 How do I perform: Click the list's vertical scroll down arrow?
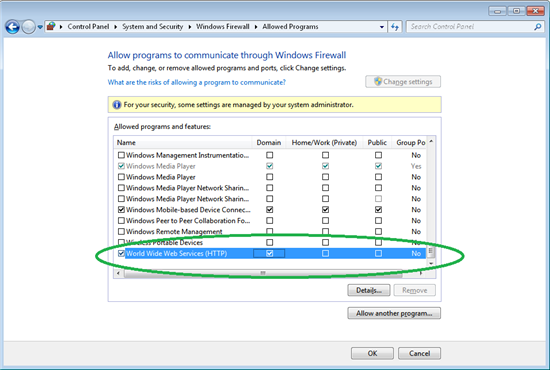click(431, 263)
